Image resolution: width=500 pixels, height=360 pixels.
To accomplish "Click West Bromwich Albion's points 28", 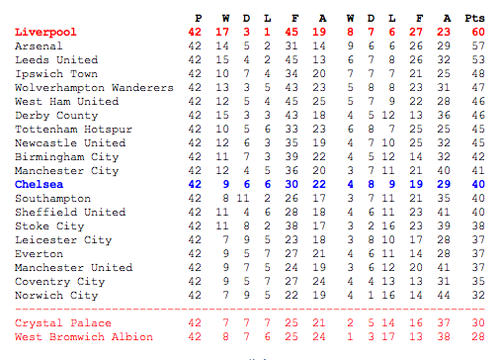I will pyautogui.click(x=478, y=337).
